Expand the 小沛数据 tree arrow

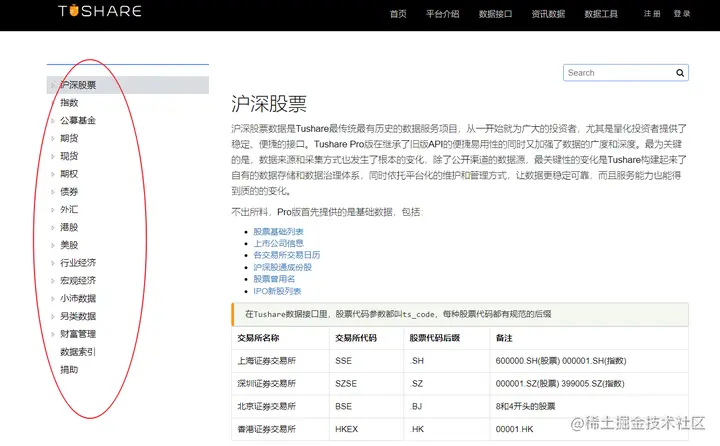[53, 299]
